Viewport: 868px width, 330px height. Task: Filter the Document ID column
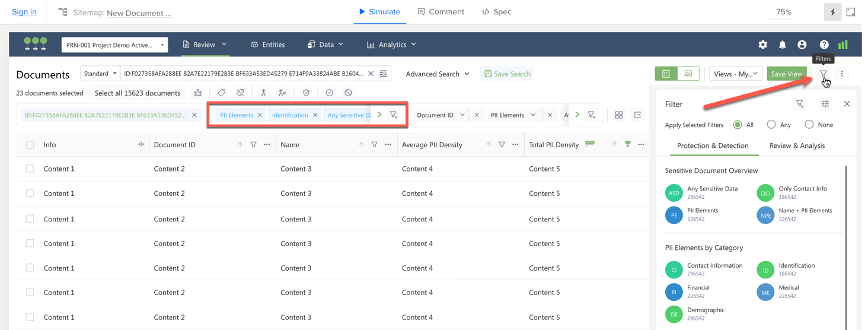pos(253,144)
